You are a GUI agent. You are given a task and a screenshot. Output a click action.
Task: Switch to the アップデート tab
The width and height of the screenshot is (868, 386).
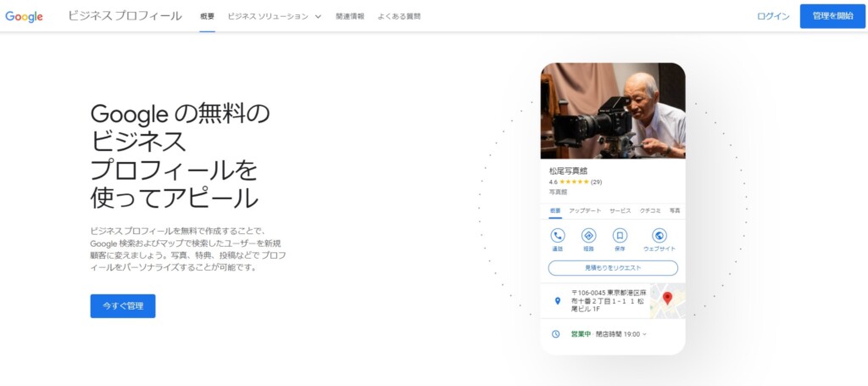pyautogui.click(x=585, y=211)
